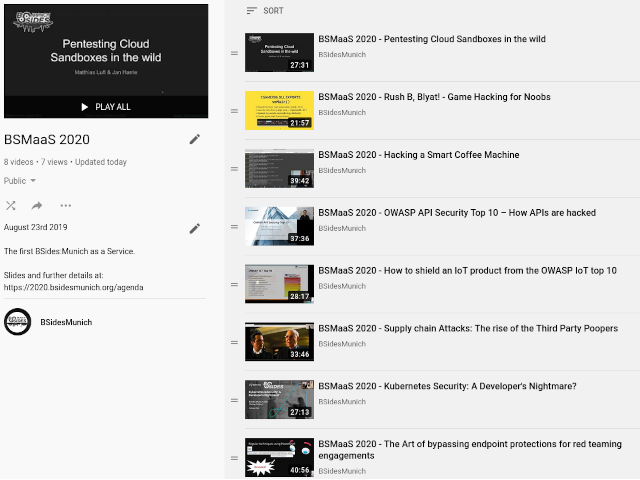
Task: Open the three-dot more options menu
Action: click(66, 205)
